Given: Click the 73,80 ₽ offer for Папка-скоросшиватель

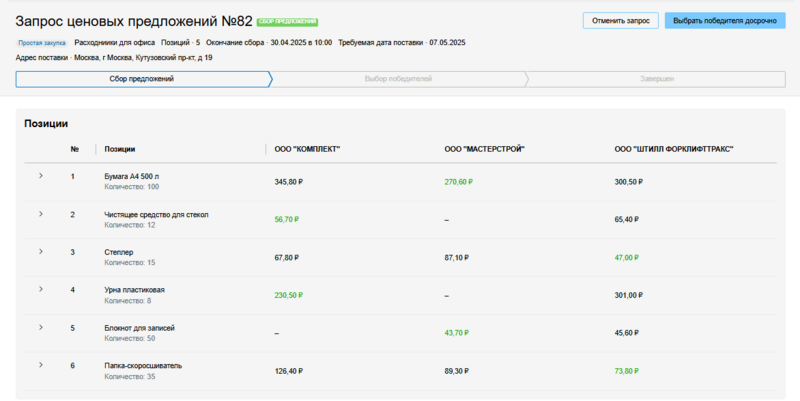Looking at the screenshot, I should tap(628, 371).
